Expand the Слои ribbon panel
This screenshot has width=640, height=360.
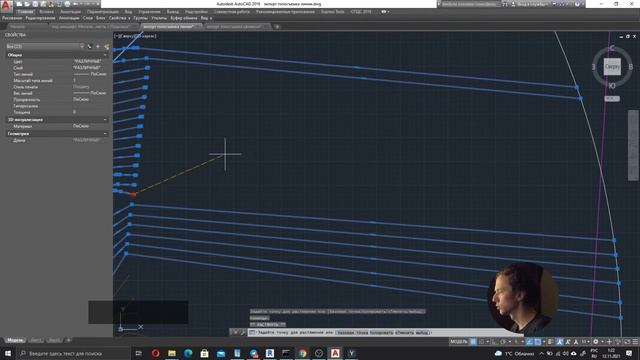(x=88, y=18)
